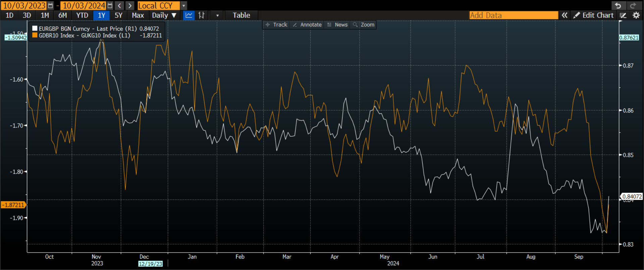Image resolution: width=644 pixels, height=270 pixels.
Task: Shift date range back with left arrow
Action: pyautogui.click(x=119, y=6)
